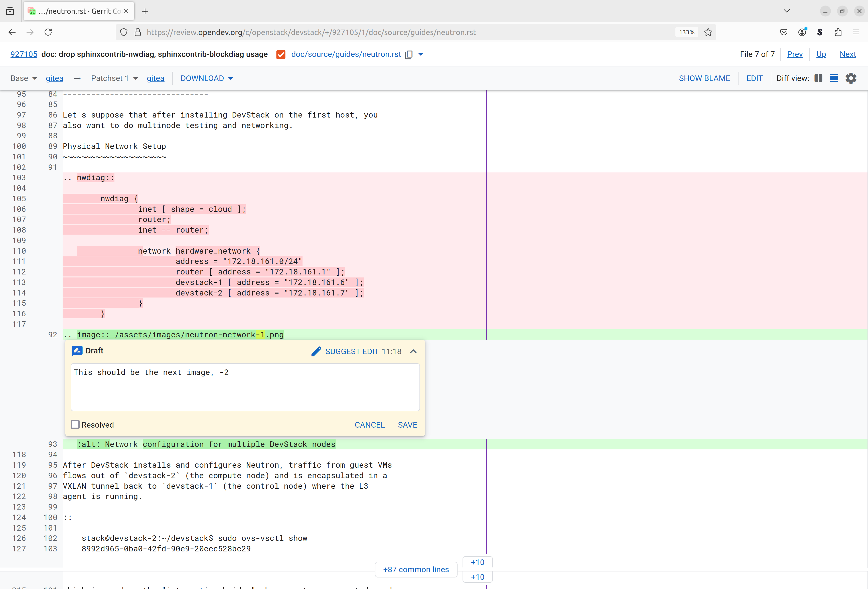Open the Patchset 1 dropdown
The width and height of the screenshot is (868, 589).
pos(114,78)
